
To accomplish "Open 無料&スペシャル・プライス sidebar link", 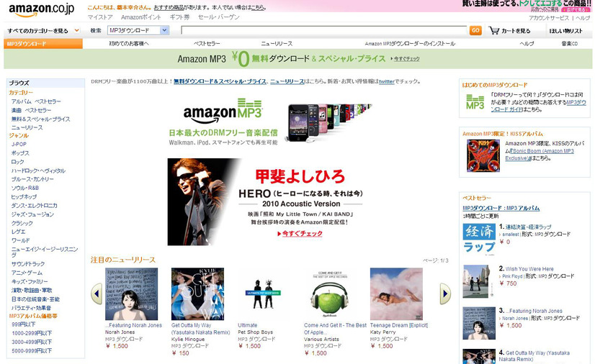I will tap(40, 119).
